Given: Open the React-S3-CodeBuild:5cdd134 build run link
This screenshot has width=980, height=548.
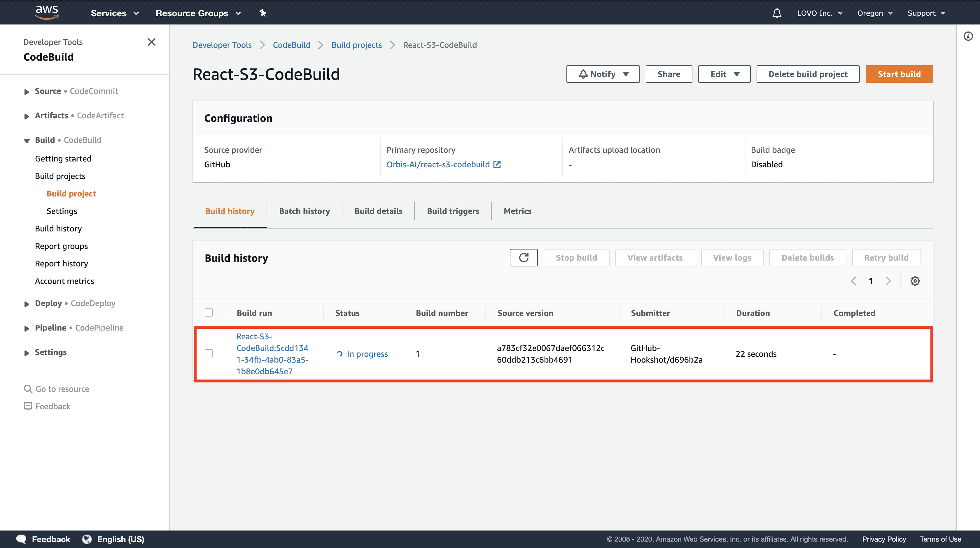Looking at the screenshot, I should pos(272,354).
